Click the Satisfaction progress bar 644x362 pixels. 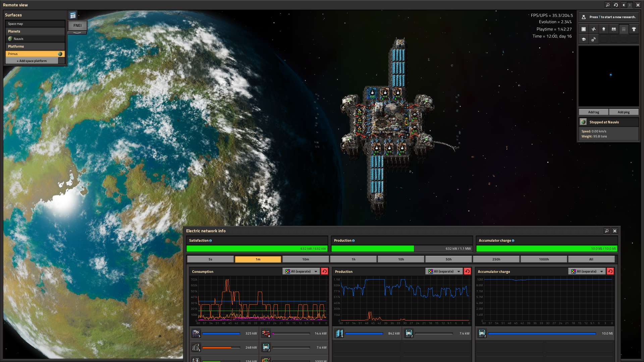(x=257, y=249)
